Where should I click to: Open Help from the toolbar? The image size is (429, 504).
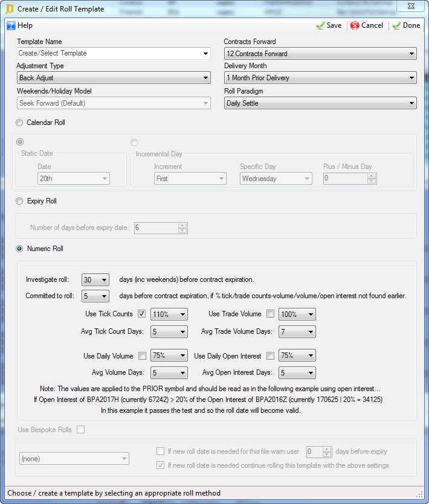tap(19, 25)
